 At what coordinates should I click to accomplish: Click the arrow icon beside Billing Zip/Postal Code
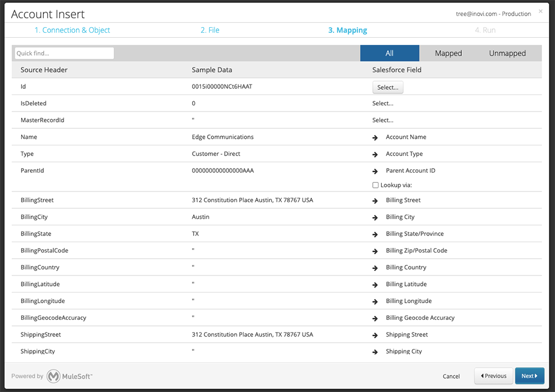pos(375,252)
